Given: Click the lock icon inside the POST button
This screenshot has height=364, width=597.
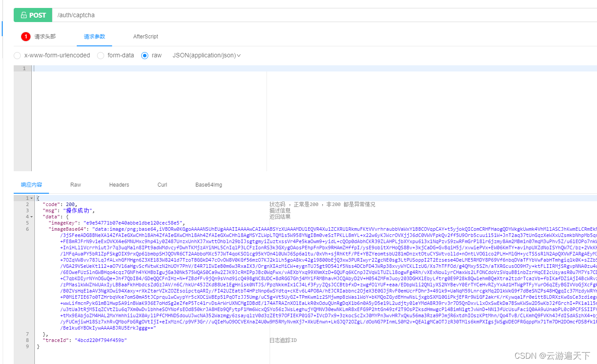Looking at the screenshot, I should [25, 15].
